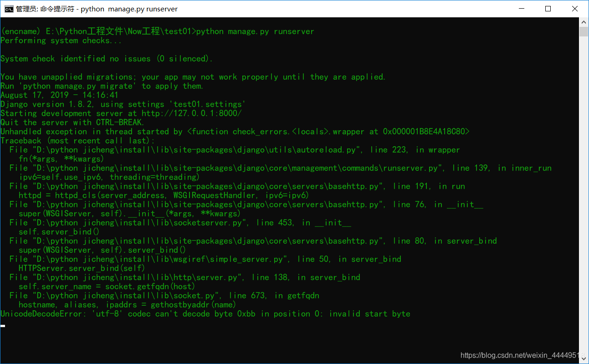The image size is (589, 364).
Task: Click socket.py line 673 traceback entry
Action: click(x=164, y=296)
